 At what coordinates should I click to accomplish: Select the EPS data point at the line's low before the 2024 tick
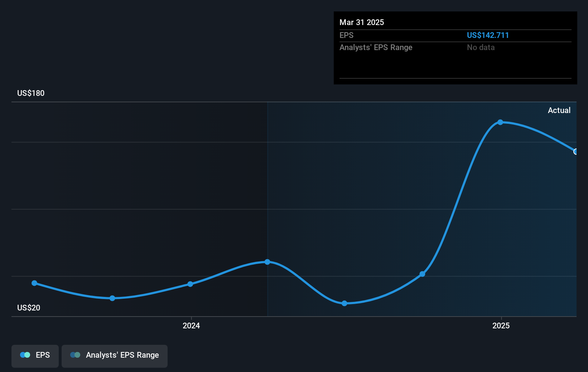112,298
